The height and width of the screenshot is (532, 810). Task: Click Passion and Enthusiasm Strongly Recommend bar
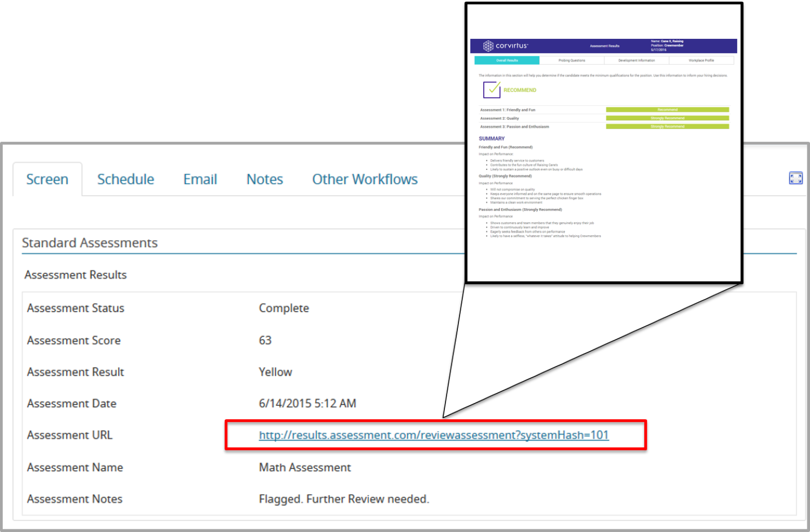click(x=667, y=127)
